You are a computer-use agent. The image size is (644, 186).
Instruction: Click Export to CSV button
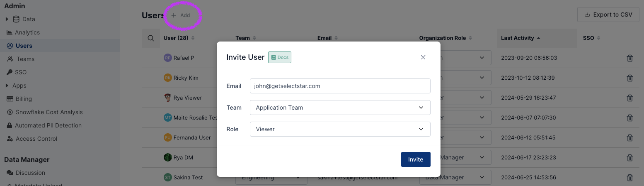[x=608, y=15]
